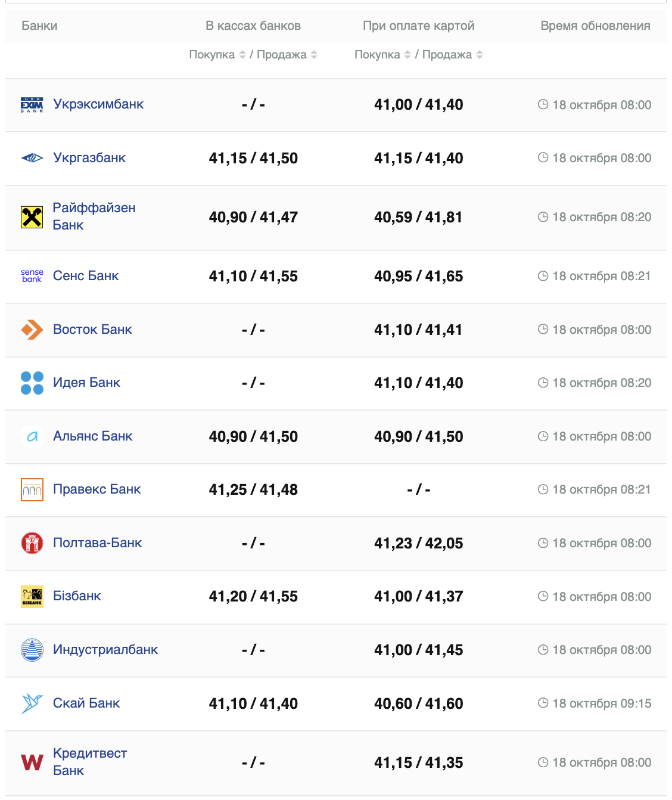
Task: Click the Raiffeisen Bank yellow logo
Action: 32,217
